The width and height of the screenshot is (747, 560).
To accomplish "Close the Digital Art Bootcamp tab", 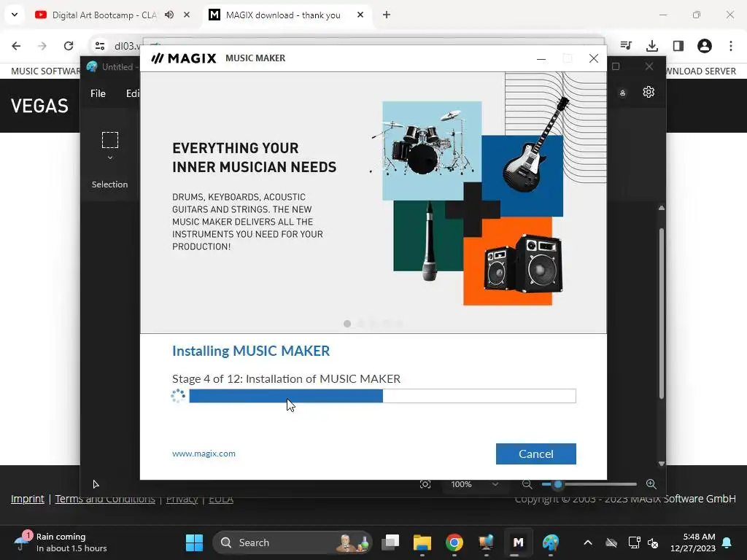I will pyautogui.click(x=187, y=15).
